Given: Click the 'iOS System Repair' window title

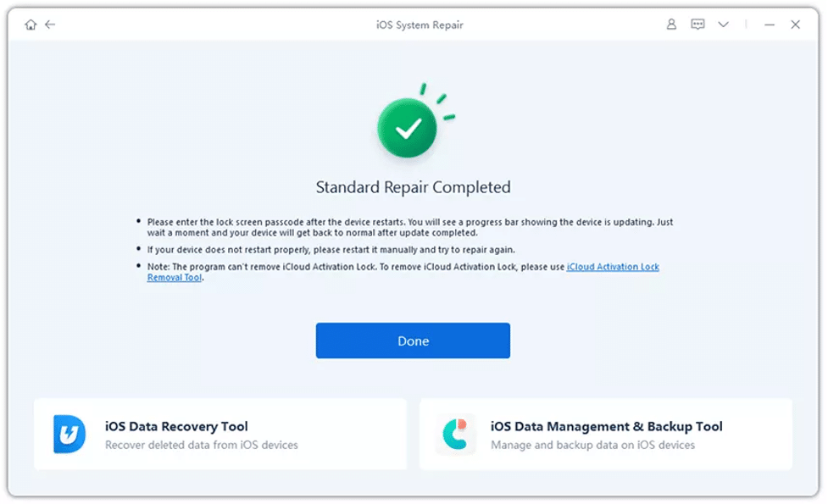Looking at the screenshot, I should tap(420, 25).
